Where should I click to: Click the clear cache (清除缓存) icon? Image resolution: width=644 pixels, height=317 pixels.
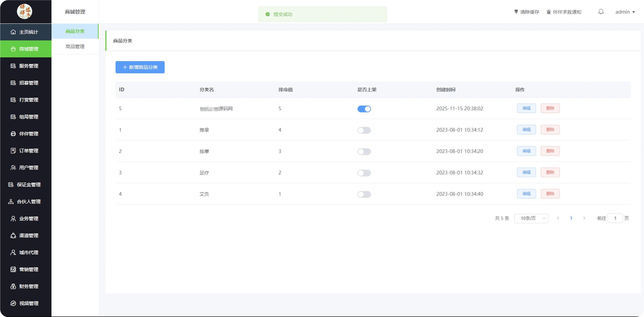(516, 12)
